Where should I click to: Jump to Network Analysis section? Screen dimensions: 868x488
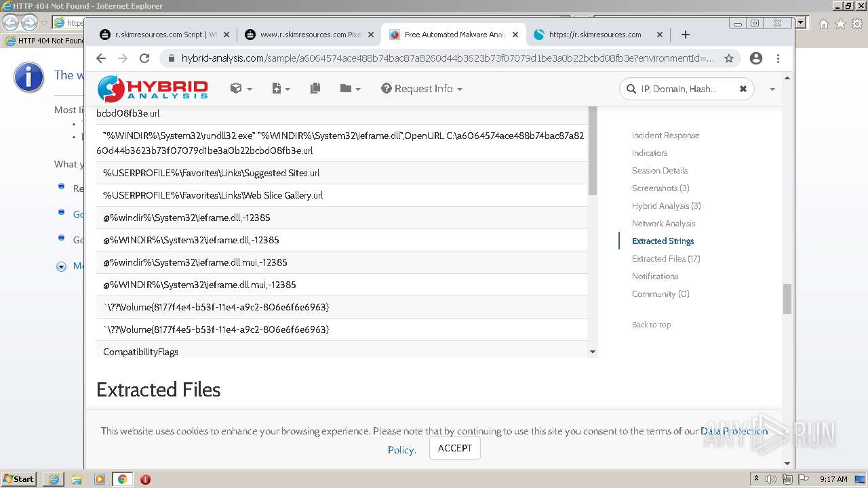click(663, 224)
